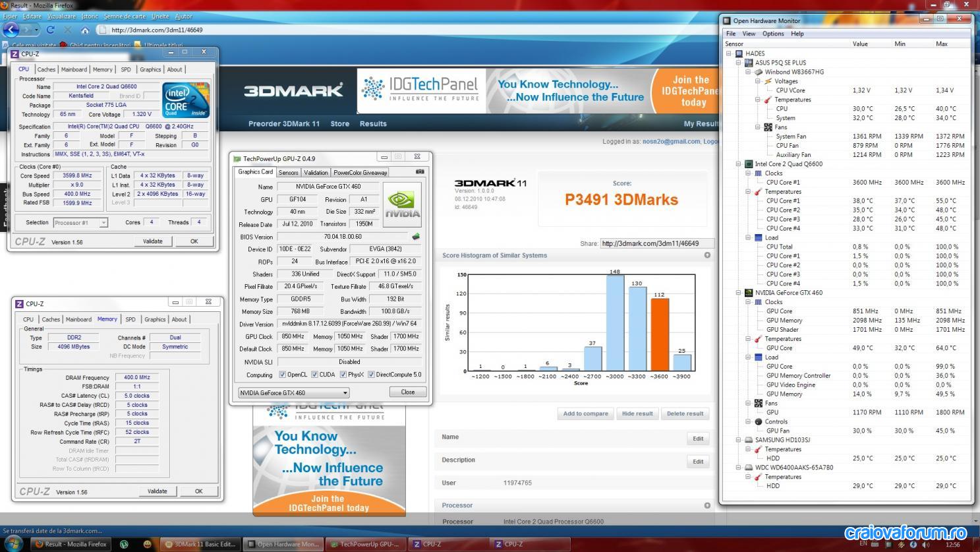The width and height of the screenshot is (980, 552).
Task: Click the Winbond W83667HG chip icon
Action: (x=759, y=72)
